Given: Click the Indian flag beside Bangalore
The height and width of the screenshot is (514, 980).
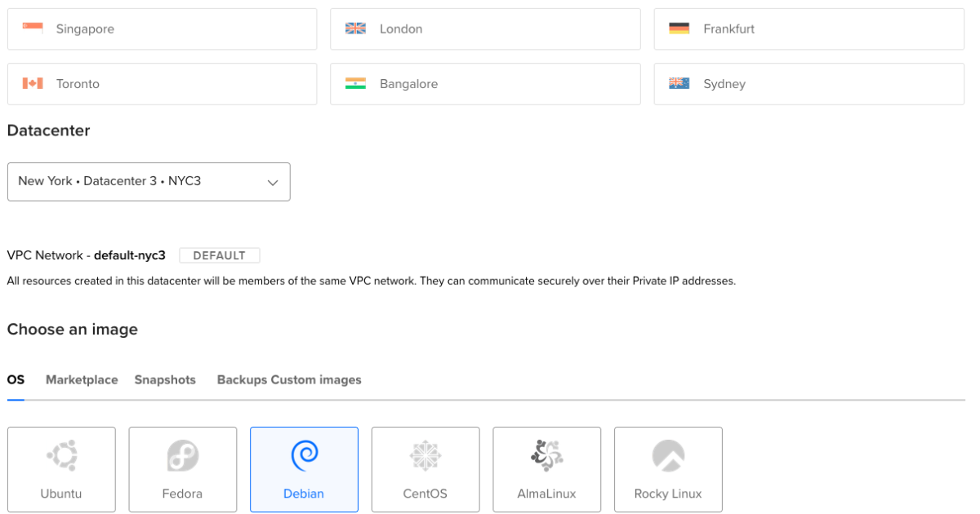Looking at the screenshot, I should [x=355, y=83].
